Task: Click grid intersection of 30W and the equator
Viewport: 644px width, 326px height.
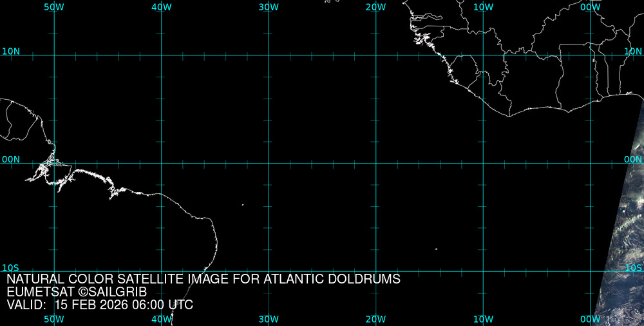Action: [x=269, y=163]
